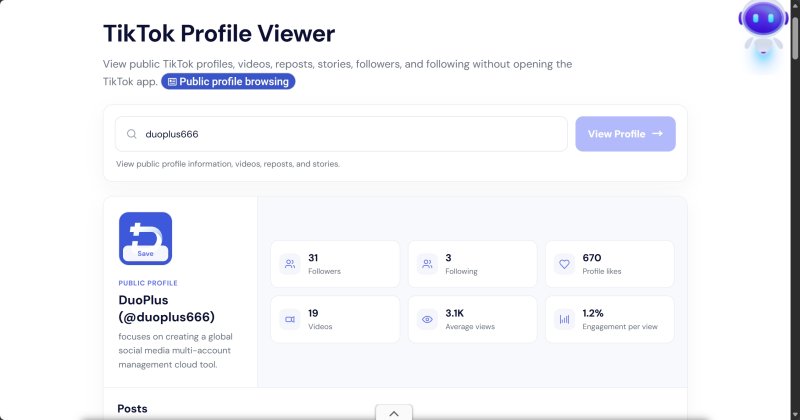Click the Posts section heading
Image resolution: width=800 pixels, height=420 pixels.
132,408
